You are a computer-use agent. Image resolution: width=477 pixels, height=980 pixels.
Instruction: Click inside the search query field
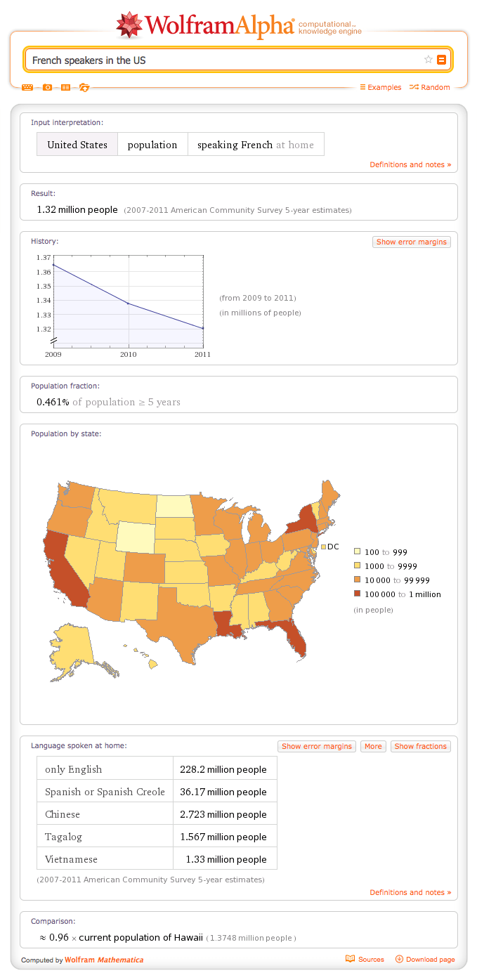[x=211, y=59]
